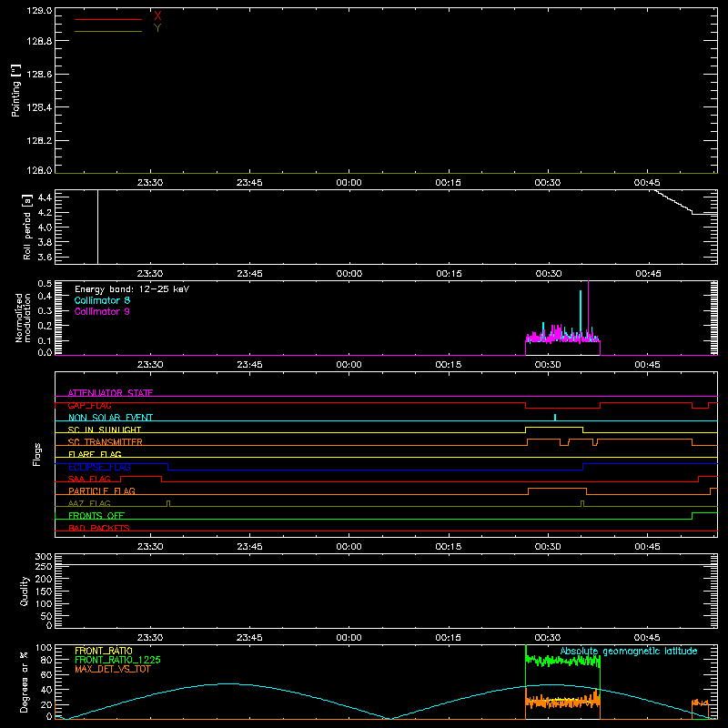Click the 128.2 tick label on Pointing axis
Screen dimensions: 728x728
[x=39, y=141]
